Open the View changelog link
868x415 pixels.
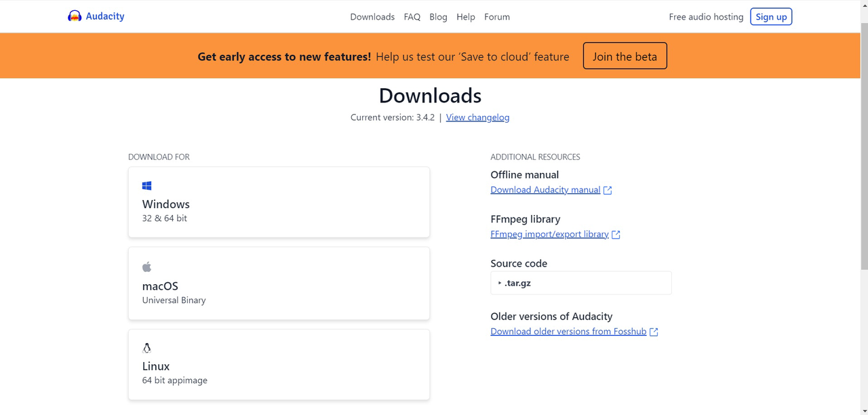pyautogui.click(x=477, y=117)
